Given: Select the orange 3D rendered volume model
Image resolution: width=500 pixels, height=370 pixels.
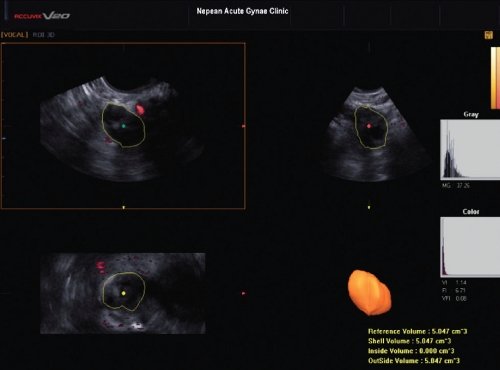Looking at the screenshot, I should (369, 293).
